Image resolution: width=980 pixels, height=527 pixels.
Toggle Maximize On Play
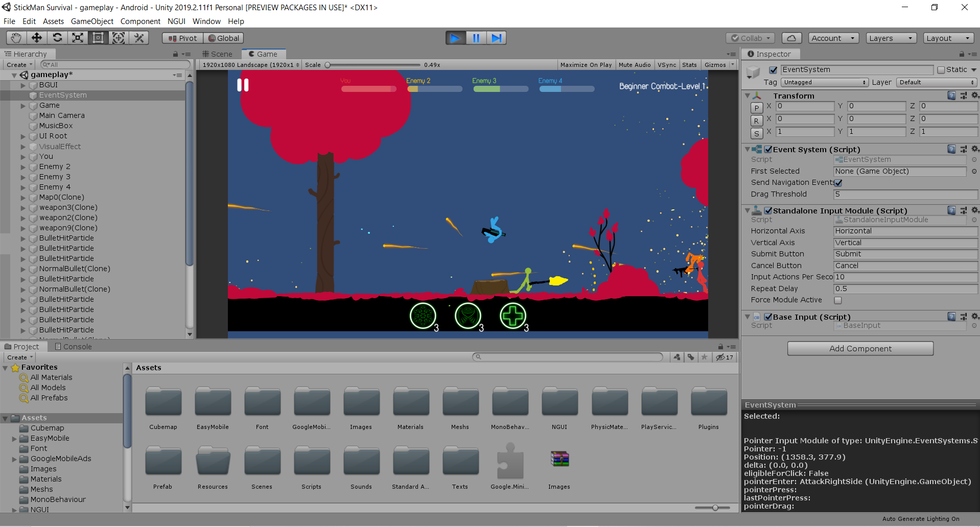pyautogui.click(x=586, y=65)
